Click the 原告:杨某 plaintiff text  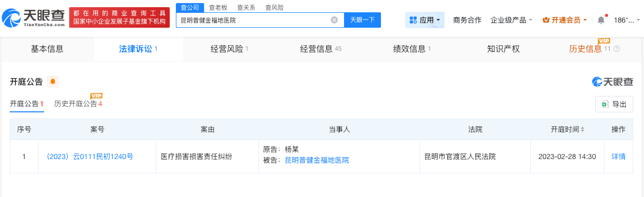(x=280, y=150)
